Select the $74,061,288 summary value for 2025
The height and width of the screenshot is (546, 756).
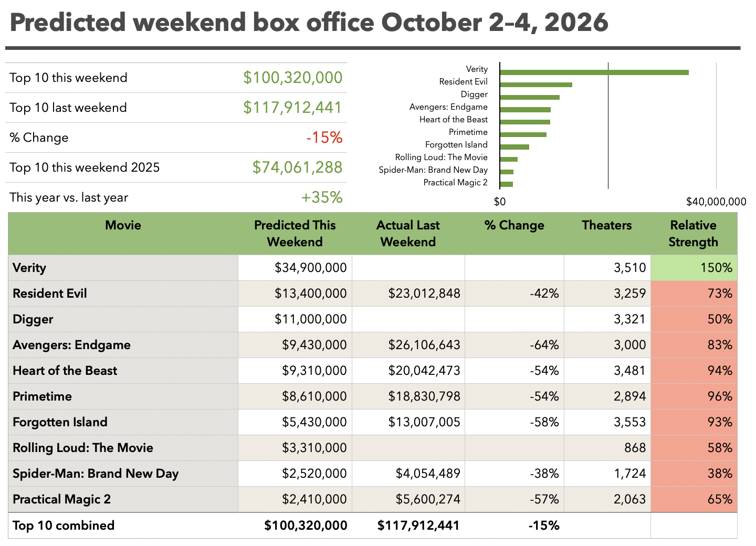point(297,167)
